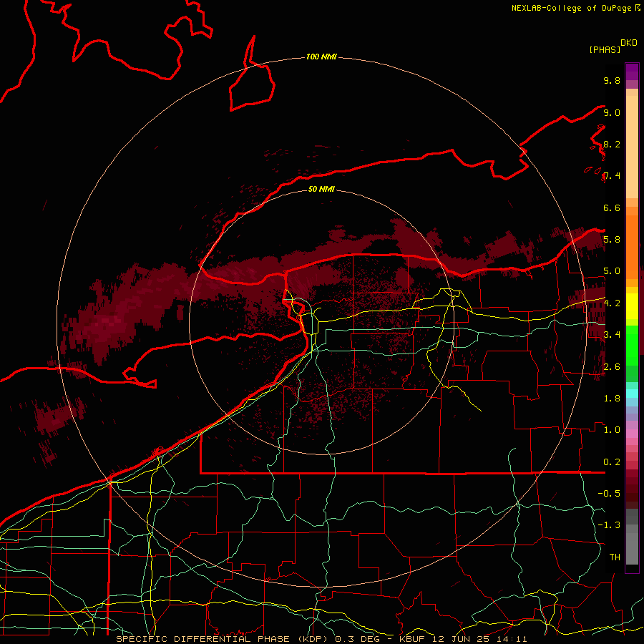Click the 14:11 time stamp
The height and width of the screenshot is (644, 644).
click(x=513, y=639)
